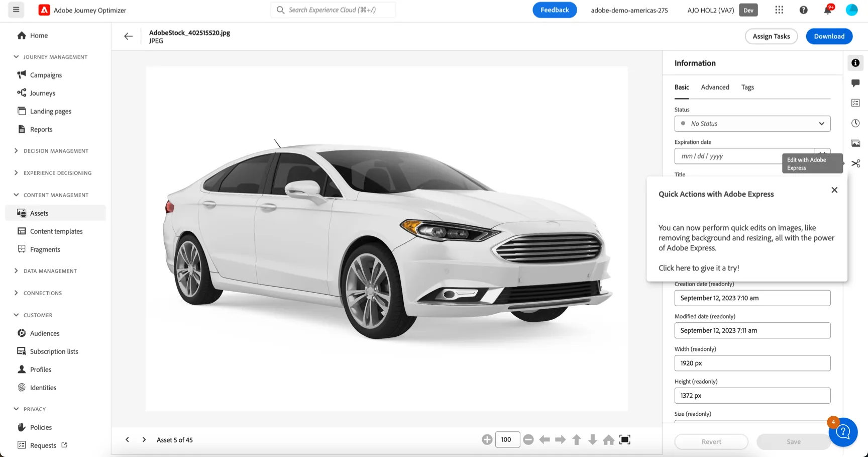Pan the image down
The height and width of the screenshot is (457, 868).
click(x=593, y=440)
